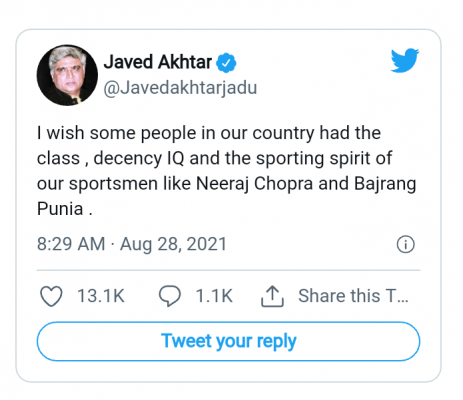The width and height of the screenshot is (463, 400).
Task: Click the 1.1K replies count
Action: click(x=214, y=296)
